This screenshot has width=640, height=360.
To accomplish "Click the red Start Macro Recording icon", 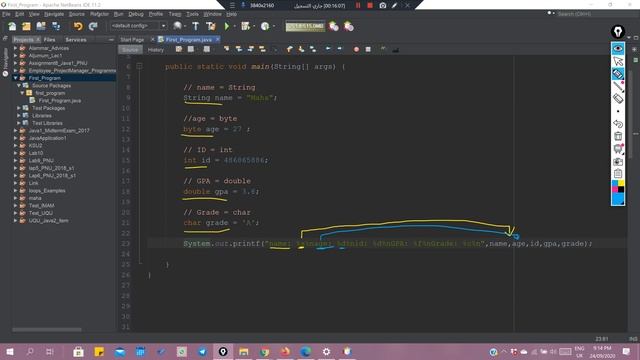I will [356, 49].
